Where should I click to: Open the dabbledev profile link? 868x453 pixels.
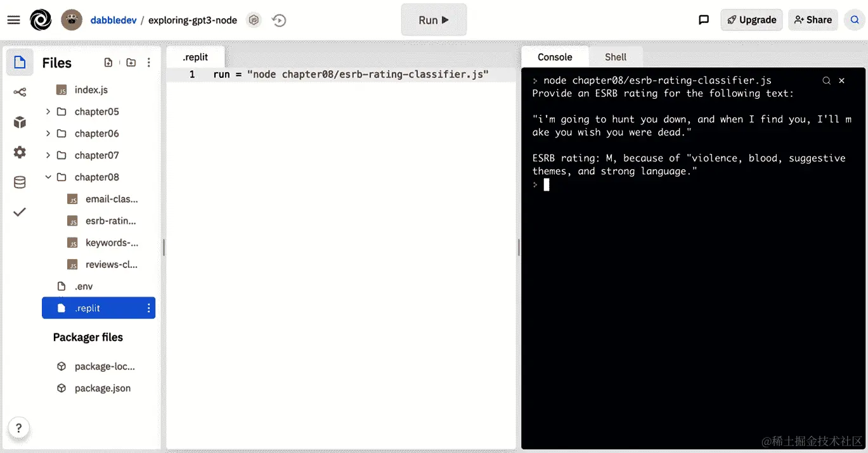113,20
